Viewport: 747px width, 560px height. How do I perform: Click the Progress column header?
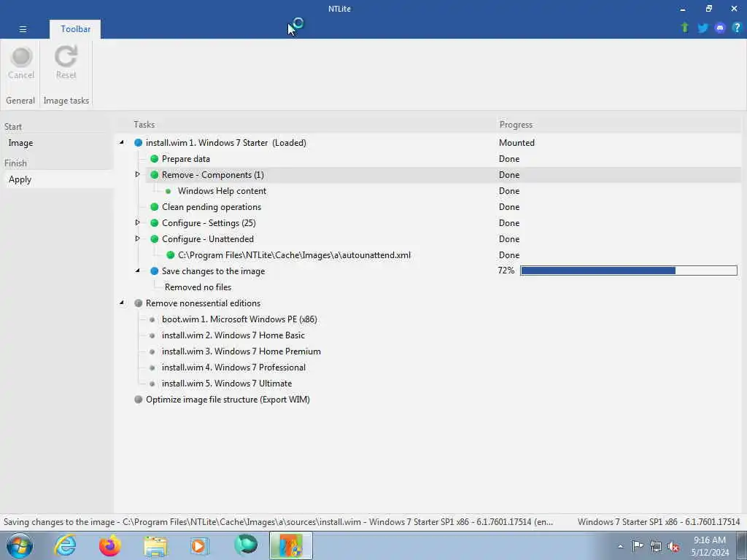516,125
